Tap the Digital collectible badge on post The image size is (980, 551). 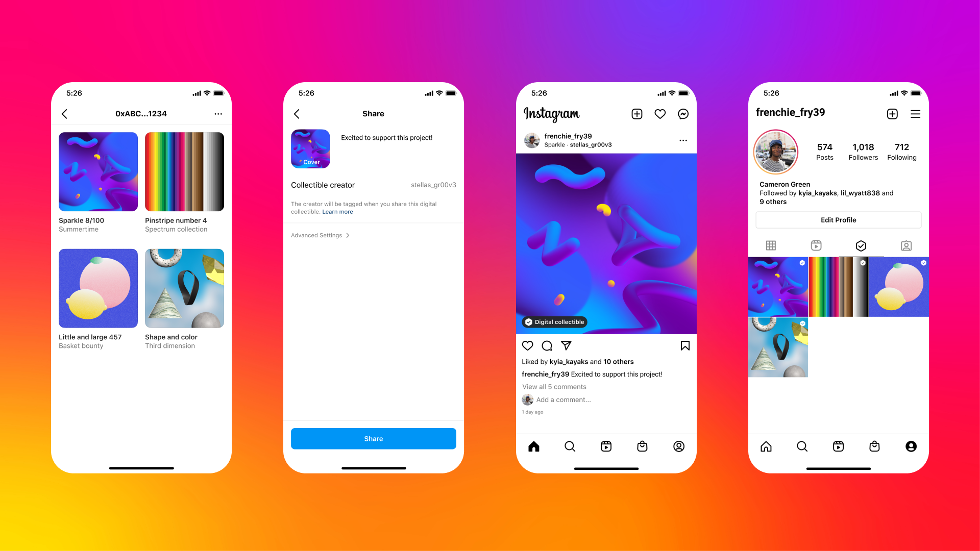pos(555,321)
